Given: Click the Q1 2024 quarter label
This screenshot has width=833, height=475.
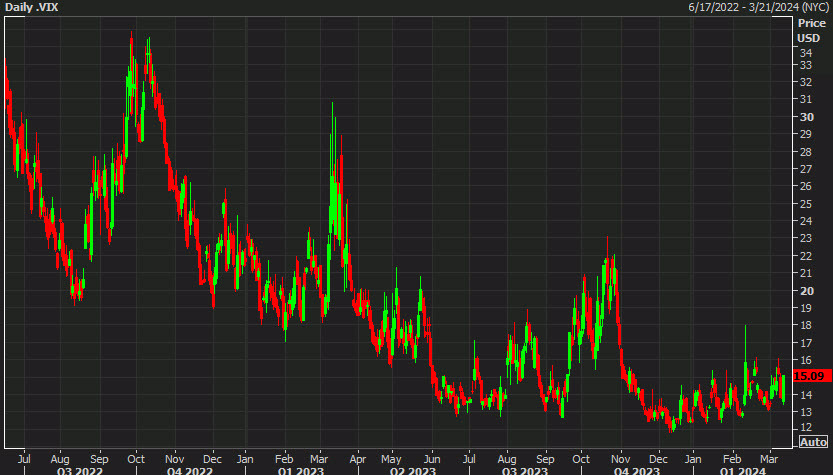Looking at the screenshot, I should [x=743, y=471].
